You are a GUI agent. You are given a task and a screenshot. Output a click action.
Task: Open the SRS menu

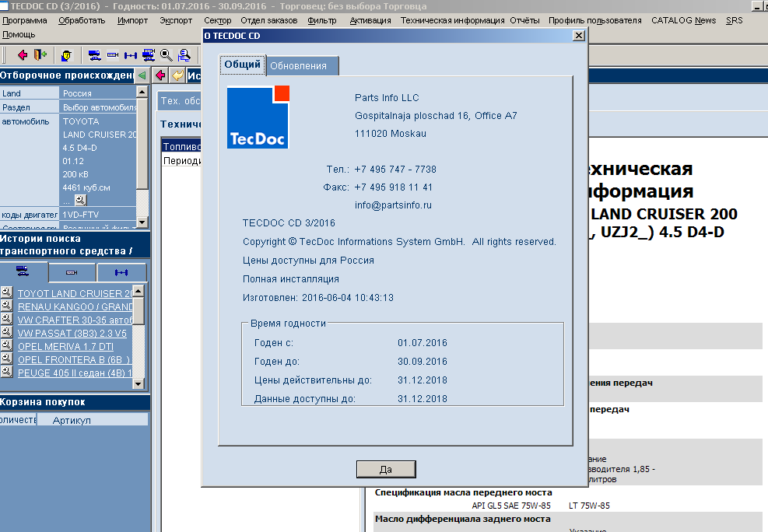735,20
